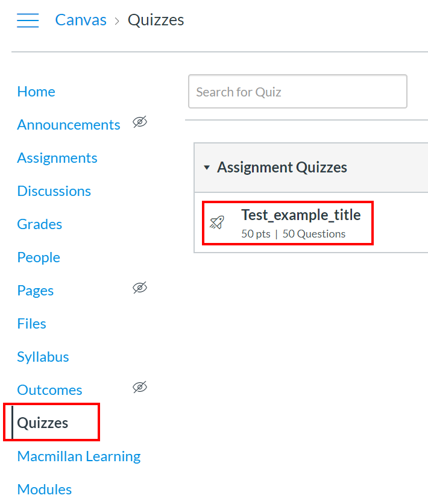Show the People roster page
This screenshot has height=504, width=428.
39,257
